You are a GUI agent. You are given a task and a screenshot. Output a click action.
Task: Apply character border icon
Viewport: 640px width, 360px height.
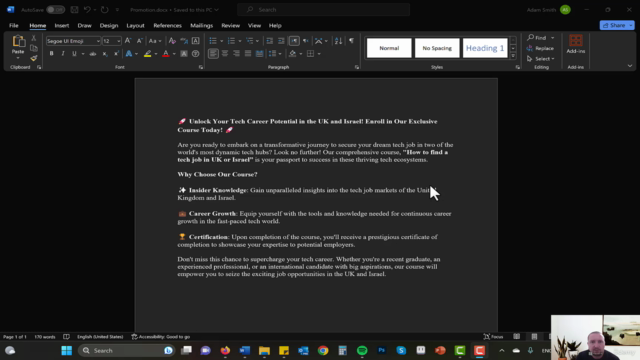pyautogui.click(x=196, y=41)
